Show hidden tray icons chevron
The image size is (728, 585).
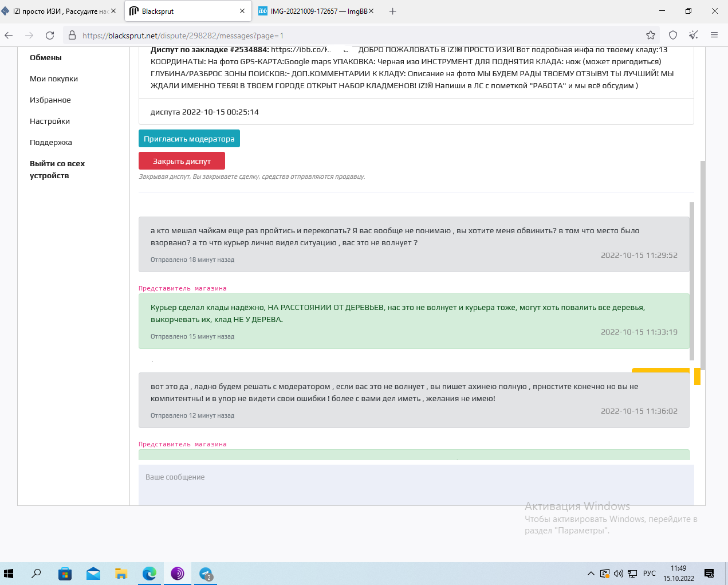pyautogui.click(x=591, y=574)
